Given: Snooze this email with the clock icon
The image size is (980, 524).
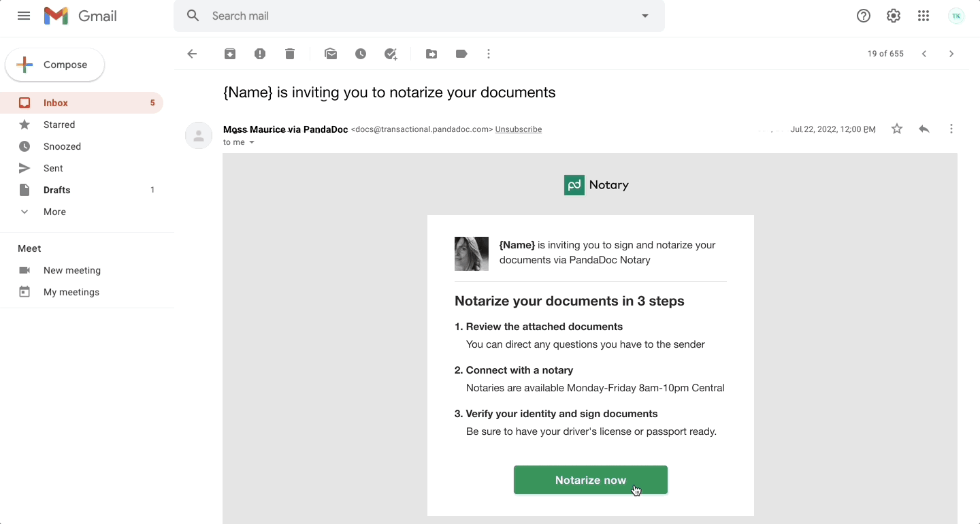Looking at the screenshot, I should (361, 54).
